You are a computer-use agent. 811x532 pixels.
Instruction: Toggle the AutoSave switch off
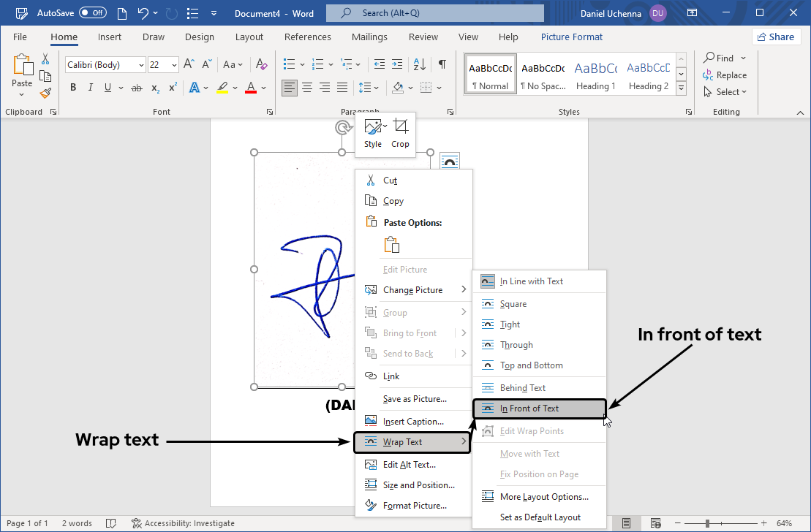(x=93, y=12)
